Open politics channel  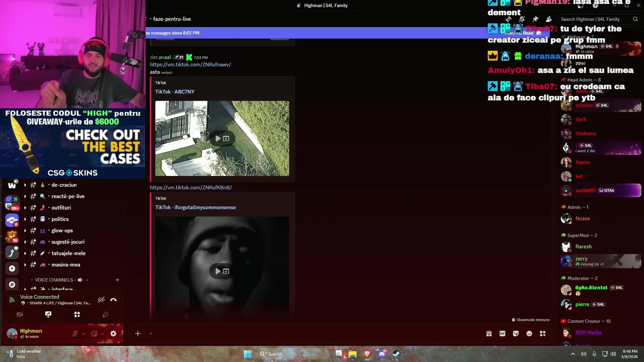(x=60, y=219)
